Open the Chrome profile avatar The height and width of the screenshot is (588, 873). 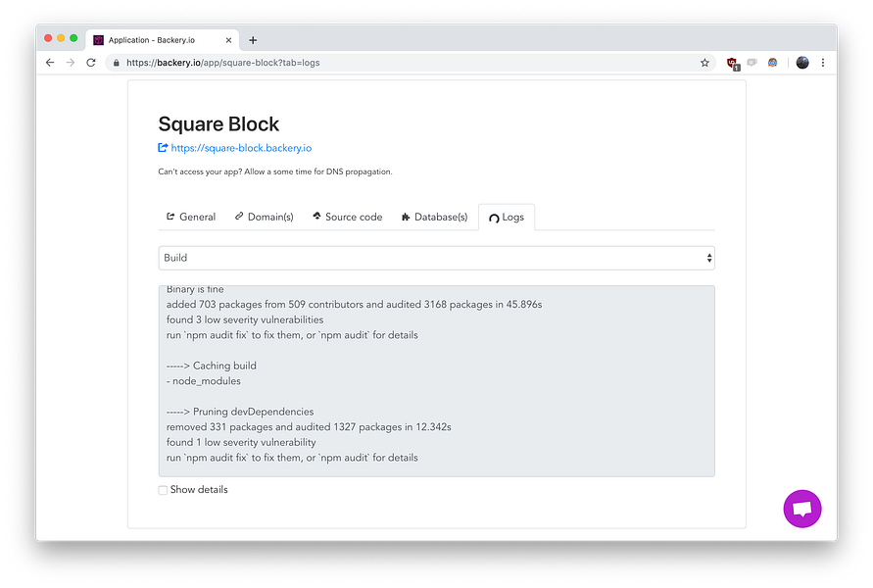(802, 63)
